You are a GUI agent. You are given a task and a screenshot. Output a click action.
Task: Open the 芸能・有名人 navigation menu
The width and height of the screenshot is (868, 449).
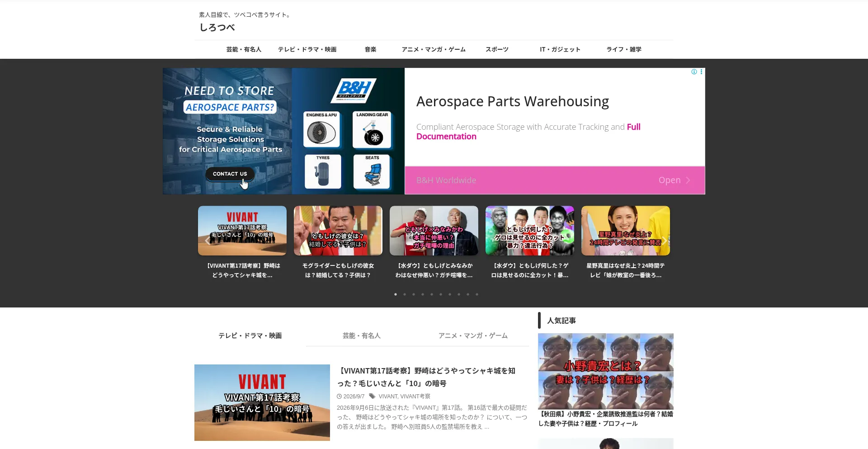click(x=244, y=49)
